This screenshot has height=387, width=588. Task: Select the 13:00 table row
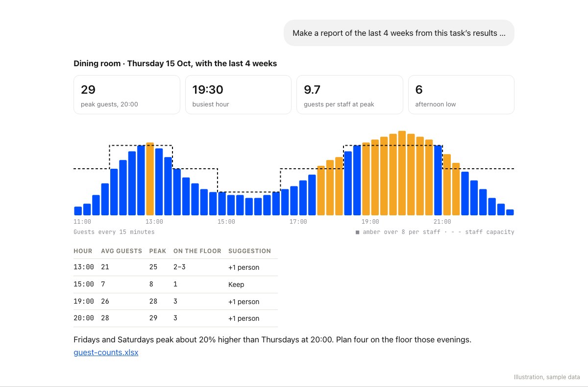pyautogui.click(x=175, y=267)
